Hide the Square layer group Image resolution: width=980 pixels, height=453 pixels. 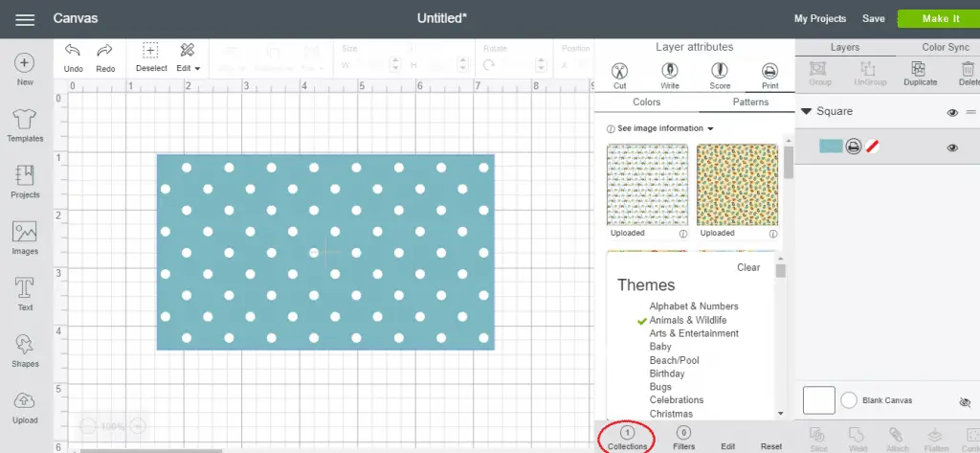(x=952, y=112)
